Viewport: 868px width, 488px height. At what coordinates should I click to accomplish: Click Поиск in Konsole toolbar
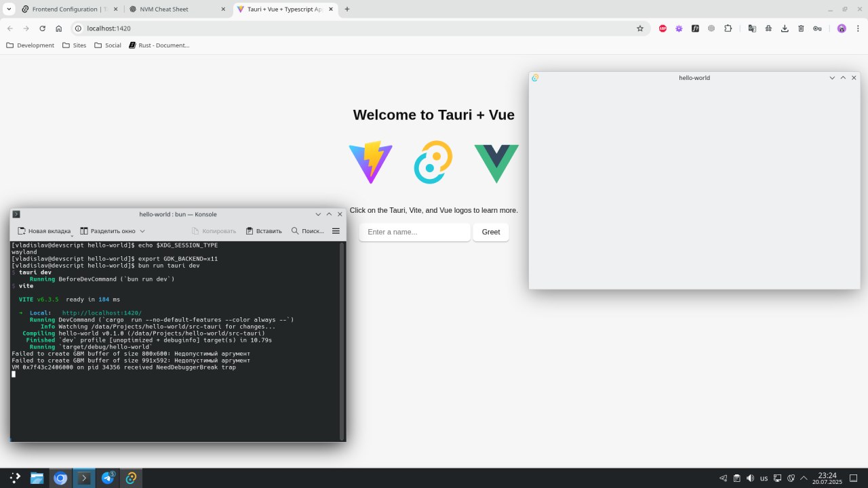(x=307, y=231)
